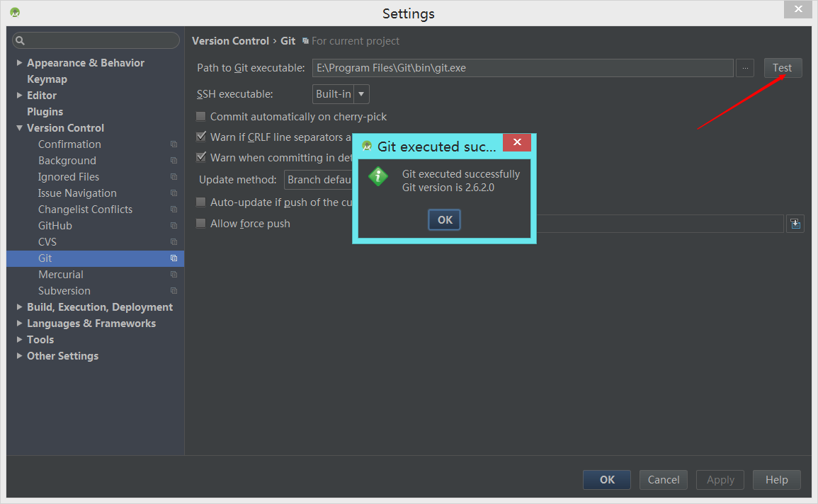
Task: Open Subversion settings page
Action: click(64, 291)
